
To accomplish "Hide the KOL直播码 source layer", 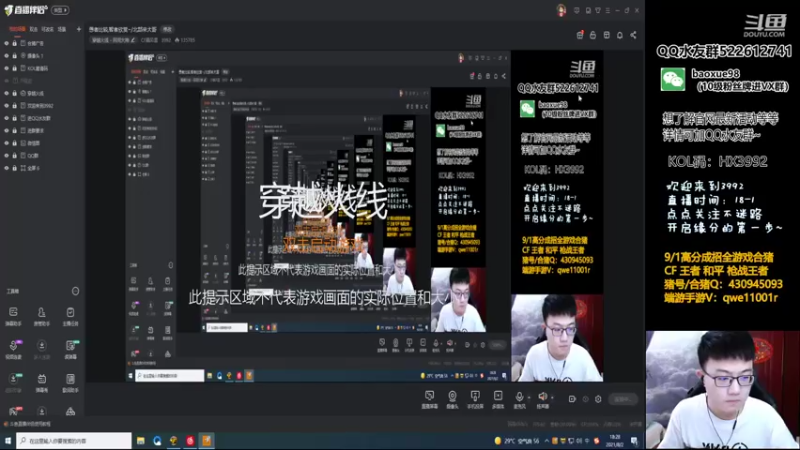I will (x=7, y=68).
